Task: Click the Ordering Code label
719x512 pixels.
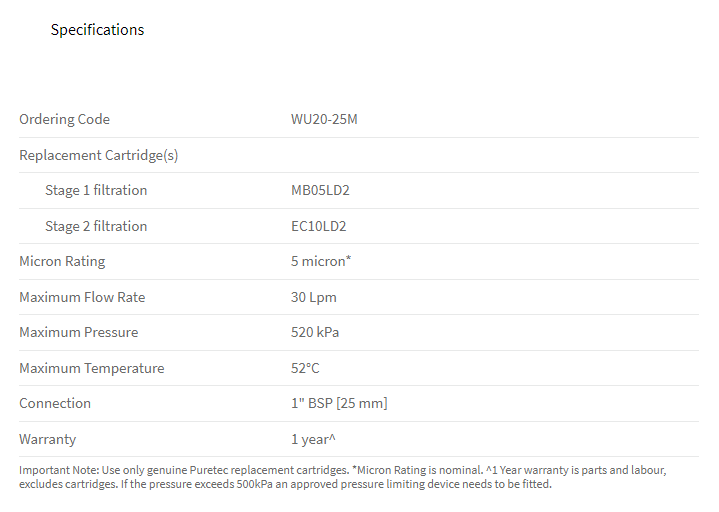Action: [x=64, y=120]
